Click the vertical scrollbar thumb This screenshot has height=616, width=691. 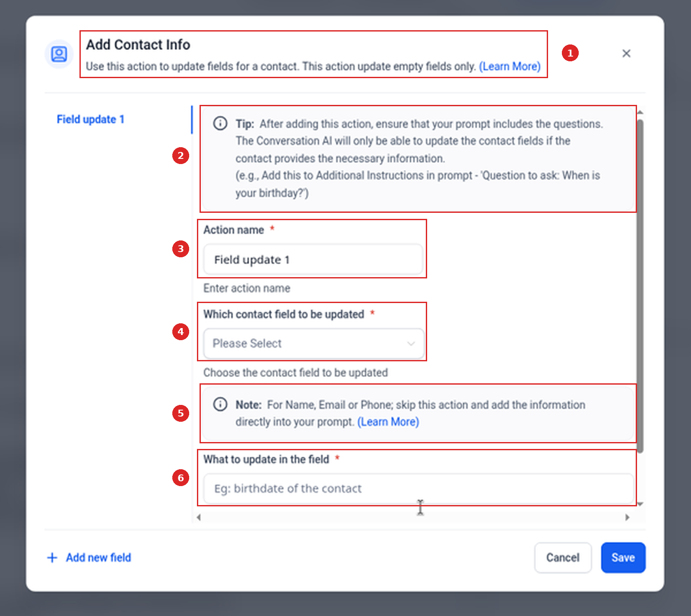tap(640, 286)
